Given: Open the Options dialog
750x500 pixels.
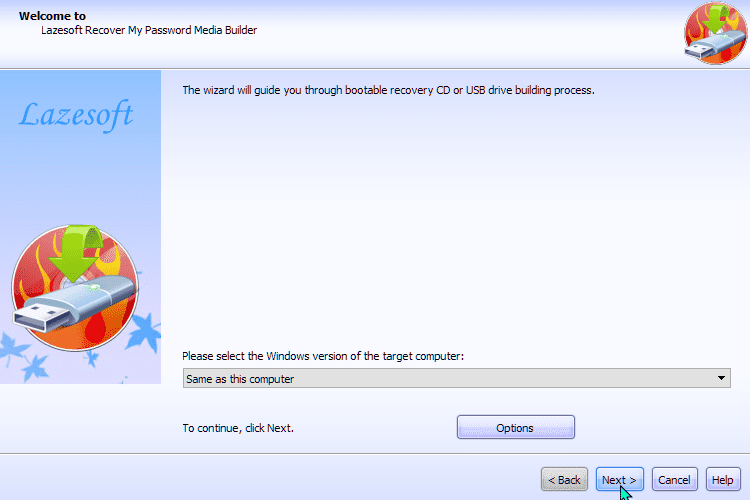Looking at the screenshot, I should 516,427.
